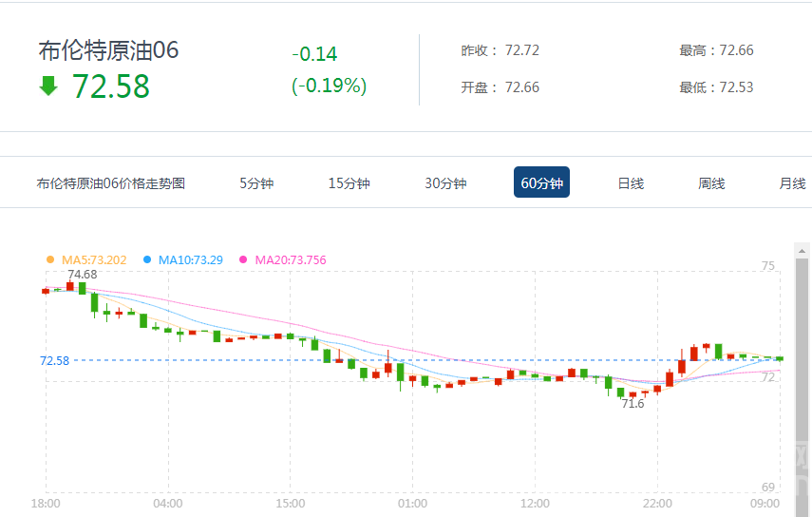The width and height of the screenshot is (812, 517).
Task: Click the 72.58 price line label
Action: point(54,360)
